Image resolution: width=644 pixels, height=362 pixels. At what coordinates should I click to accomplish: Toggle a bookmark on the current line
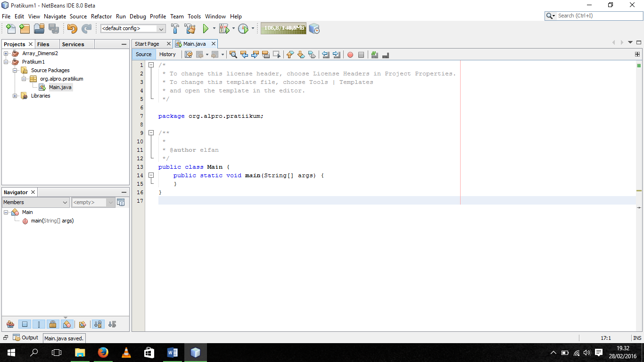click(311, 55)
